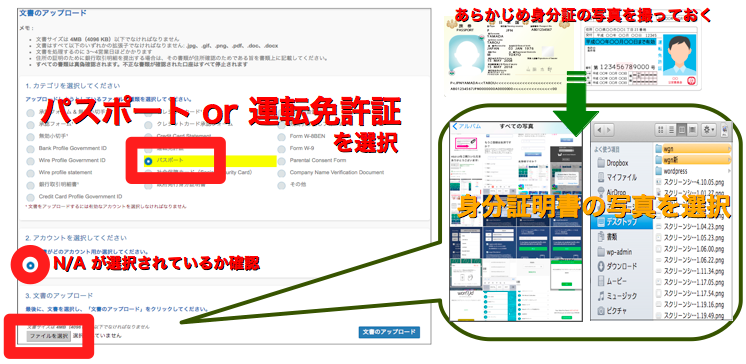Switch Finder to cover flow view
The width and height of the screenshot is (746, 364).
coord(692,129)
